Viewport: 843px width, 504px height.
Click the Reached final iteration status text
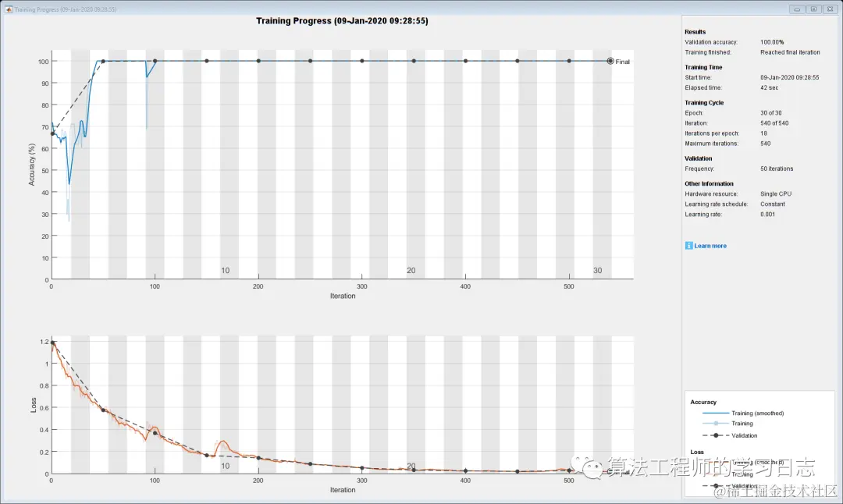790,52
